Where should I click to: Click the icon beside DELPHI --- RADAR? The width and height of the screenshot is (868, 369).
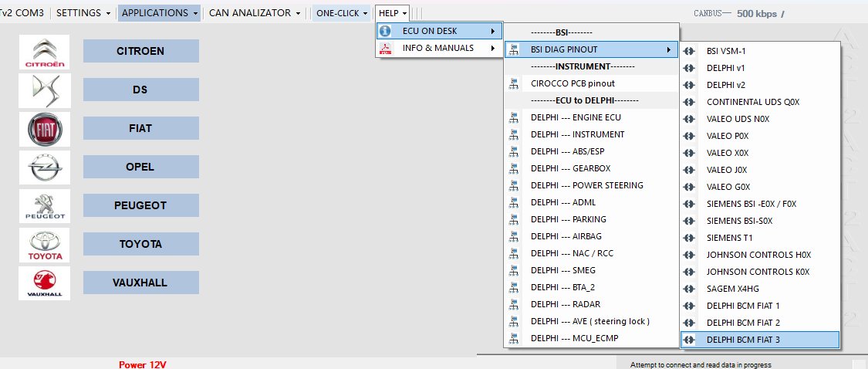coord(515,304)
